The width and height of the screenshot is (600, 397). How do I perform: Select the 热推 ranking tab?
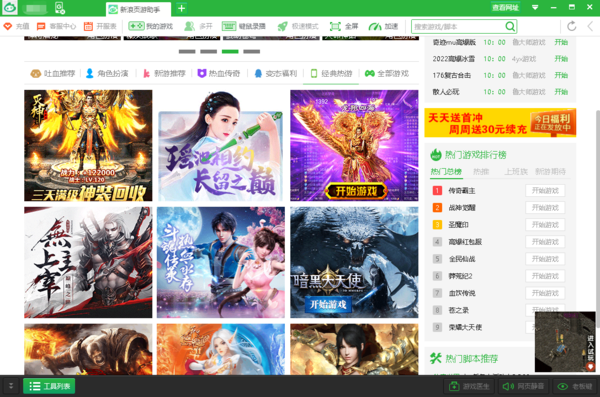(481, 172)
